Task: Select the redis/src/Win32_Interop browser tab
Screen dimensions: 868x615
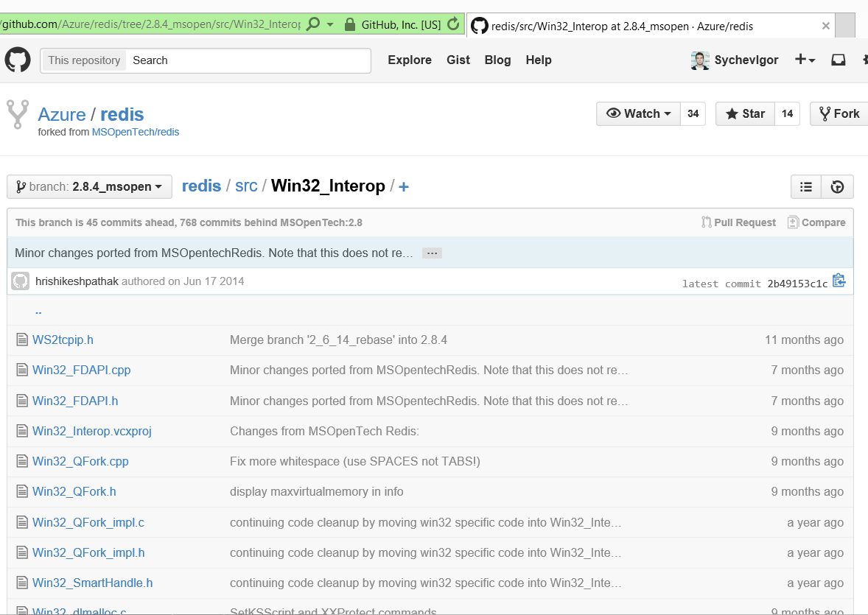Action: point(651,26)
